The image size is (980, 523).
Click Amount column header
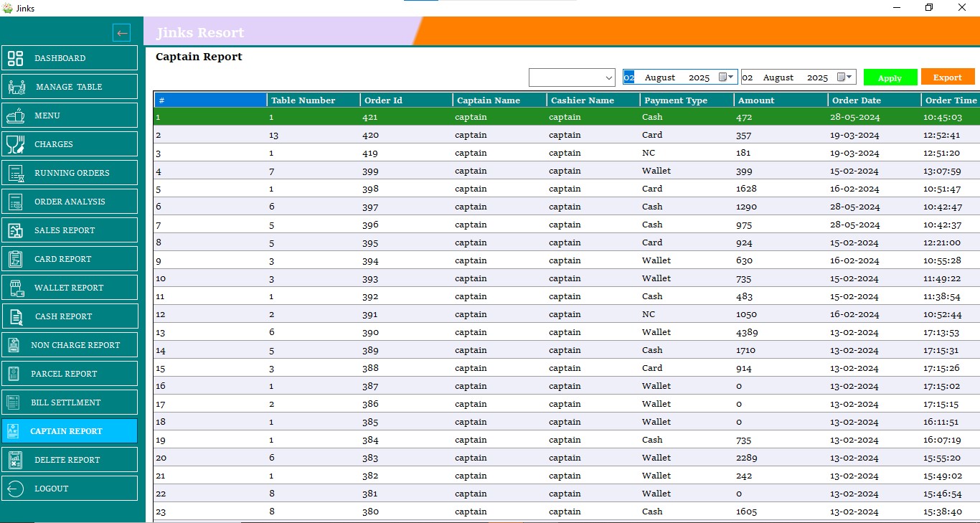(x=781, y=100)
